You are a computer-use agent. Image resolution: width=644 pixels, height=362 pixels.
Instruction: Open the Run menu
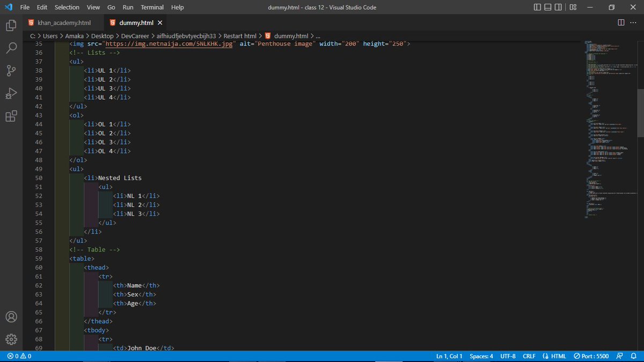tap(128, 7)
